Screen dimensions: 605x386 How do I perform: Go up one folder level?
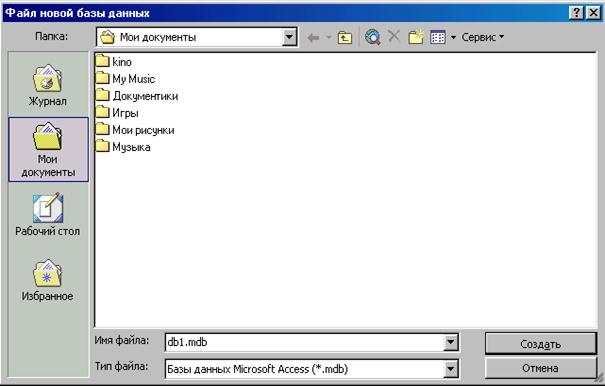tap(345, 37)
